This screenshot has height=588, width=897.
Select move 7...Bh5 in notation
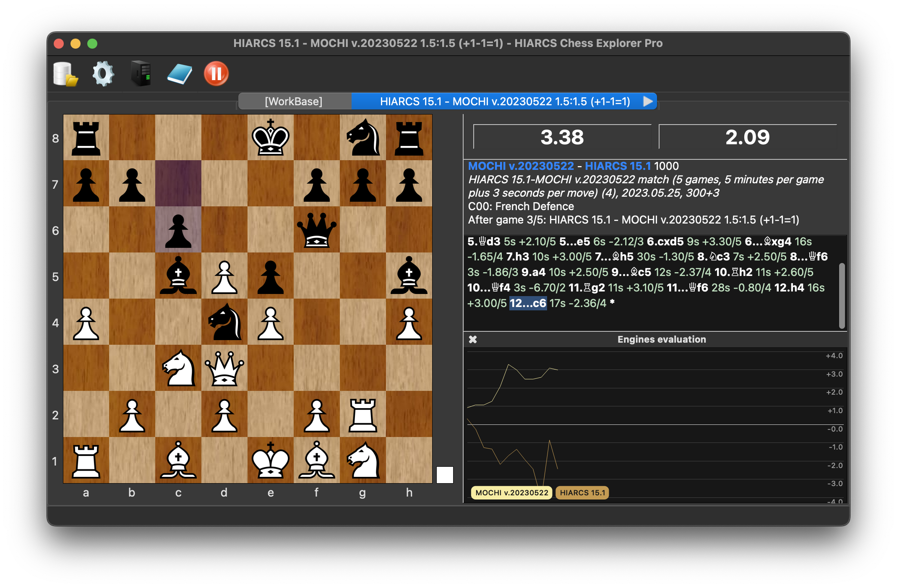[x=614, y=257]
